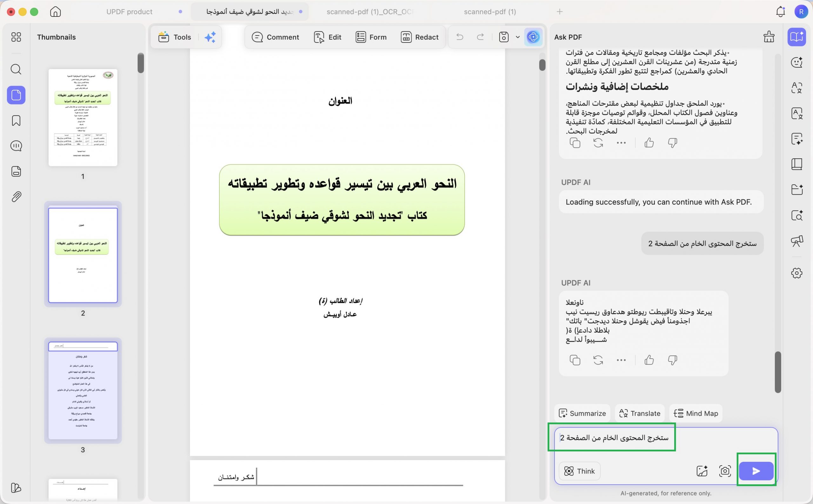Open a new tab with plus
Viewport: 813px width, 504px height.
[x=560, y=12]
